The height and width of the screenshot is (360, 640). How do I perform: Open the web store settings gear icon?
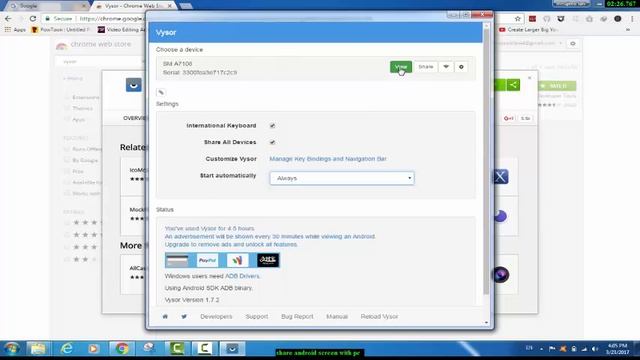pos(573,44)
